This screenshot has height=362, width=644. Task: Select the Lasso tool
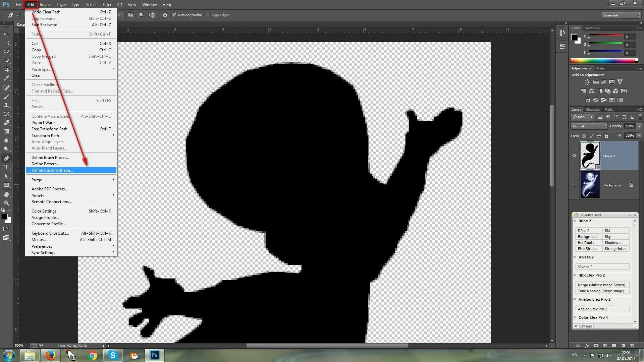6,52
